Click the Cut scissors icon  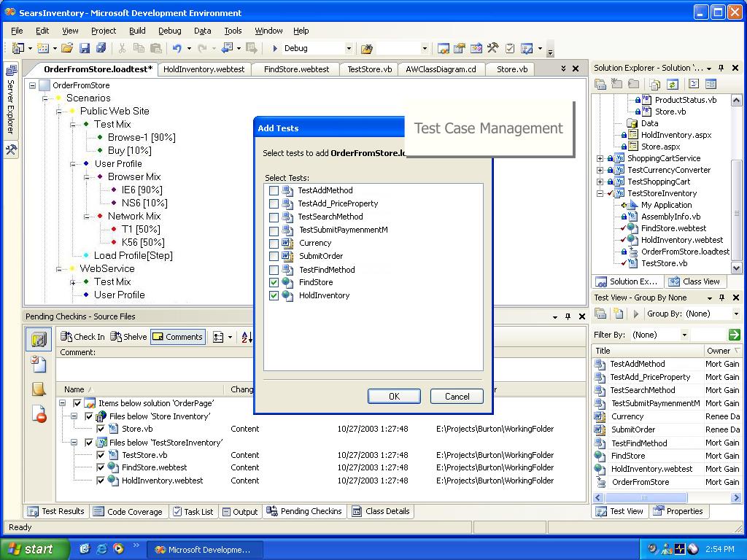pos(122,48)
